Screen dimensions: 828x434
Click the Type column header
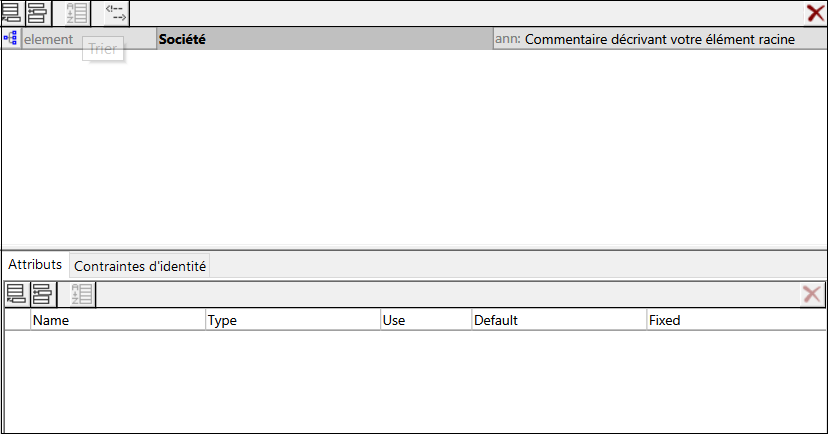291,320
